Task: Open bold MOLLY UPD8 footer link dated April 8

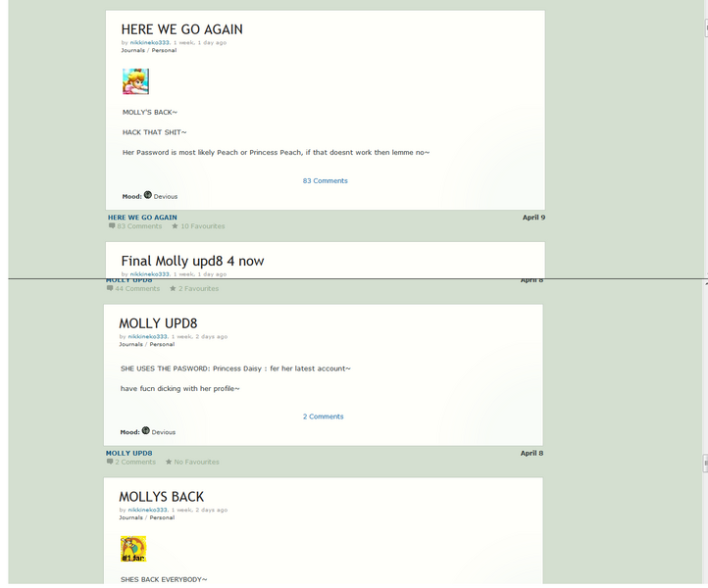Action: tap(129, 453)
